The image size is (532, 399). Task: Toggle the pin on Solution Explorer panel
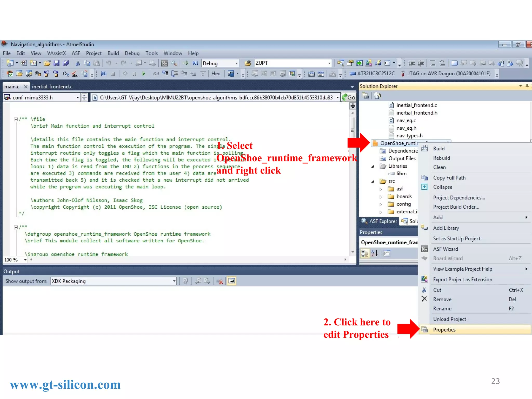tap(527, 86)
